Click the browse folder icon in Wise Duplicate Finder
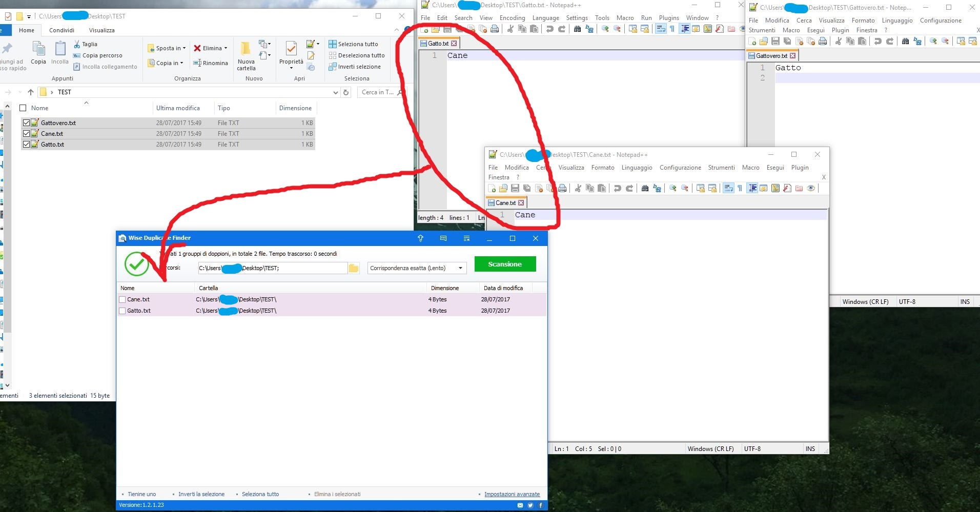This screenshot has width=980, height=512. point(354,268)
